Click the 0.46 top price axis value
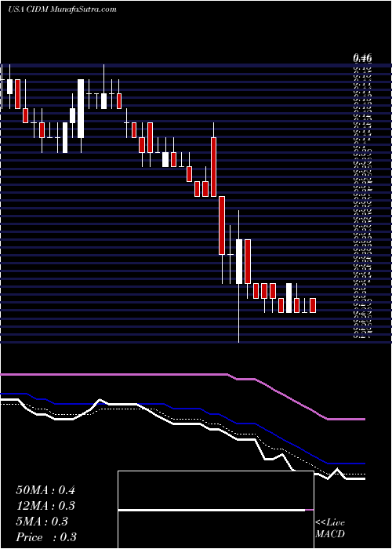This screenshot has width=392, height=549. [x=362, y=58]
